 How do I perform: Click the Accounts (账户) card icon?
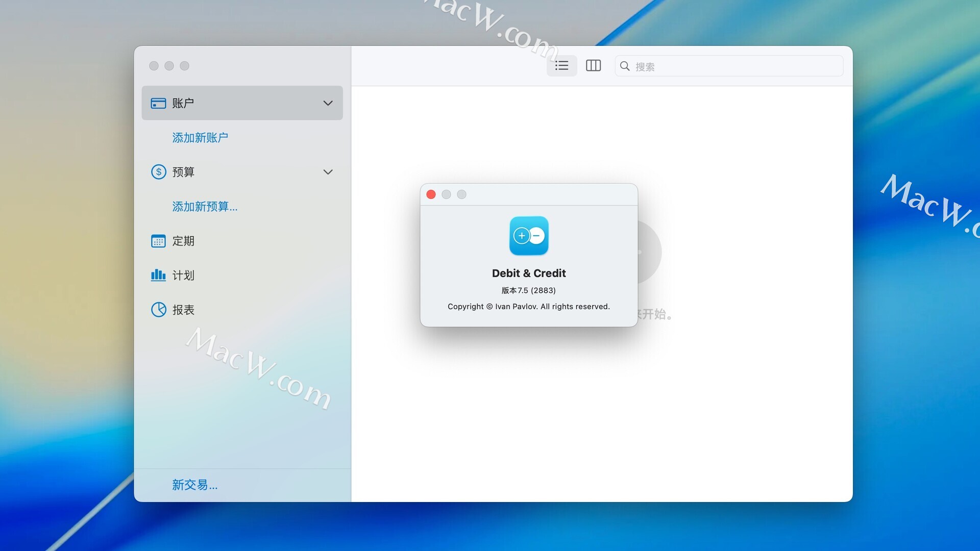click(158, 103)
